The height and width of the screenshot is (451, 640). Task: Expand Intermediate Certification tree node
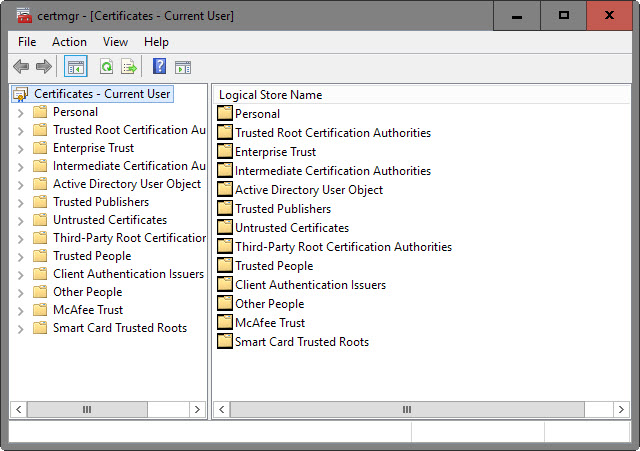[x=20, y=167]
